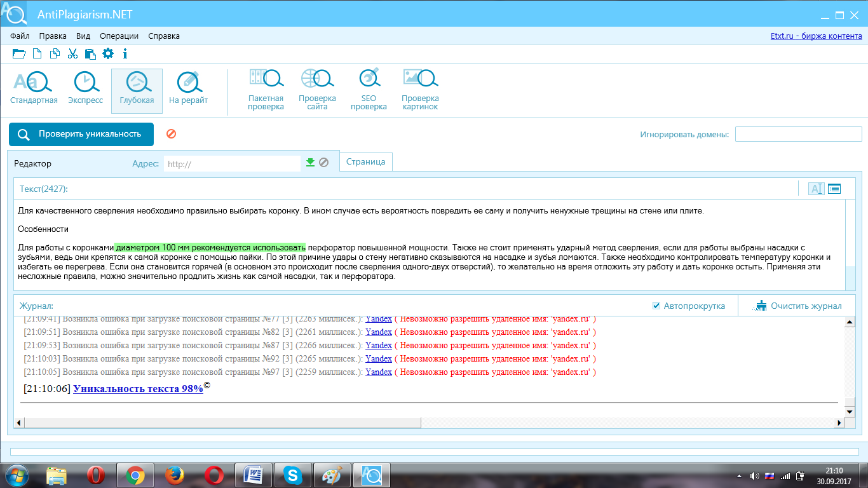
Task: Switch to list view icon in text panel
Action: click(834, 189)
